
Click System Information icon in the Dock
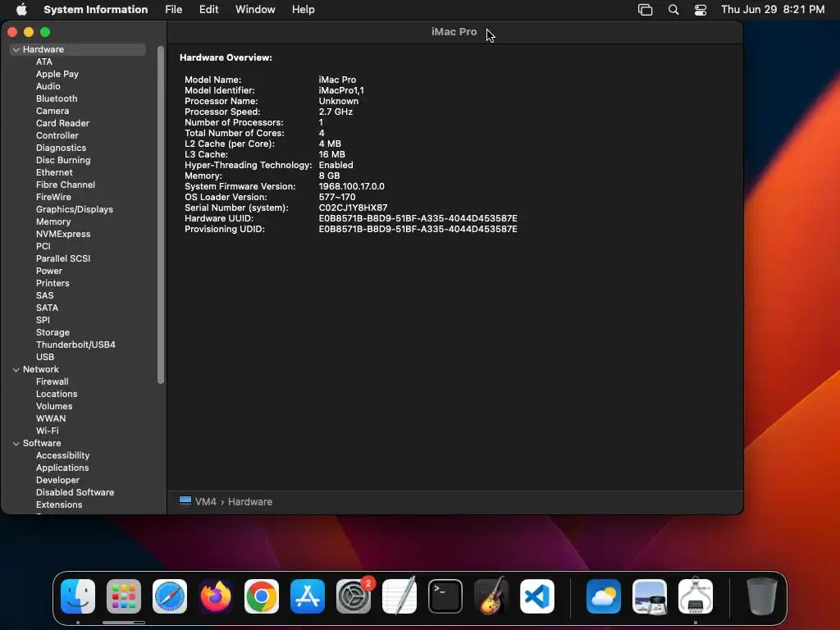(696, 596)
